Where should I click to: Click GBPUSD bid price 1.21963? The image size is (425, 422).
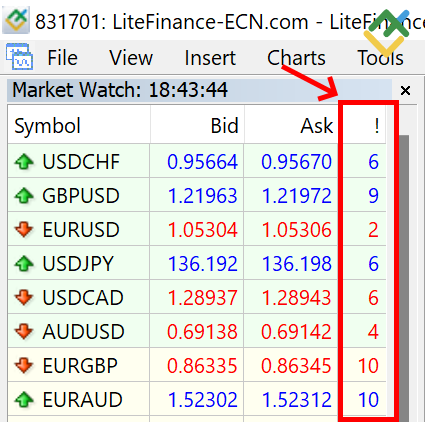pyautogui.click(x=202, y=196)
